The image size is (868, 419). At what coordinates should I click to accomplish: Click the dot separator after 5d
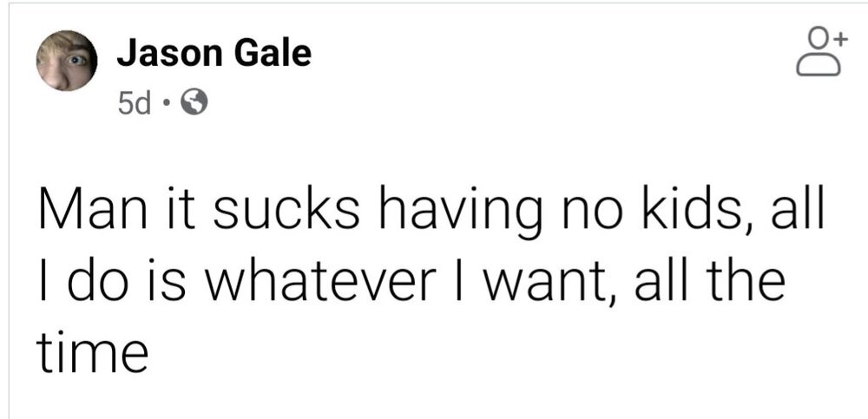[x=165, y=105]
